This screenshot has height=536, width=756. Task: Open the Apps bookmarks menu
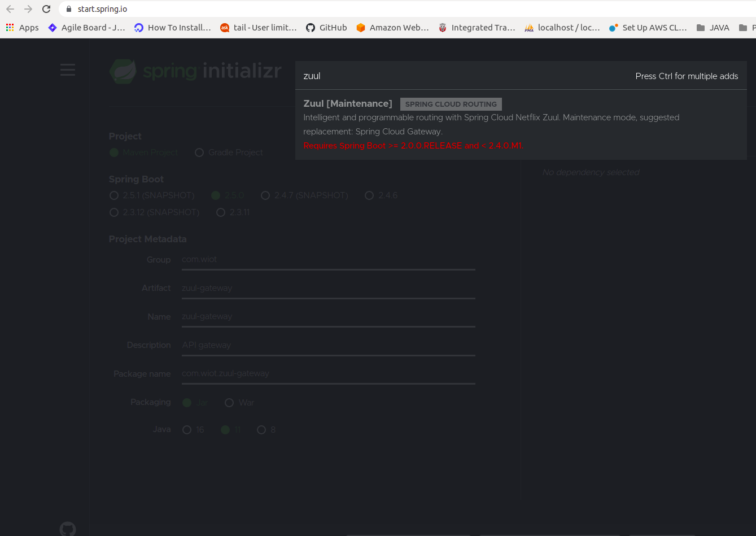coord(22,27)
